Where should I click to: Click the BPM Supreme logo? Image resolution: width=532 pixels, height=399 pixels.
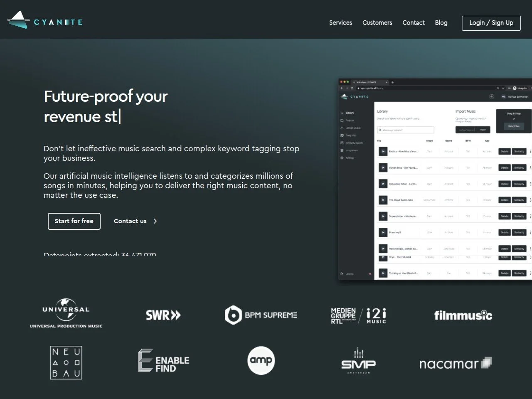pyautogui.click(x=261, y=315)
